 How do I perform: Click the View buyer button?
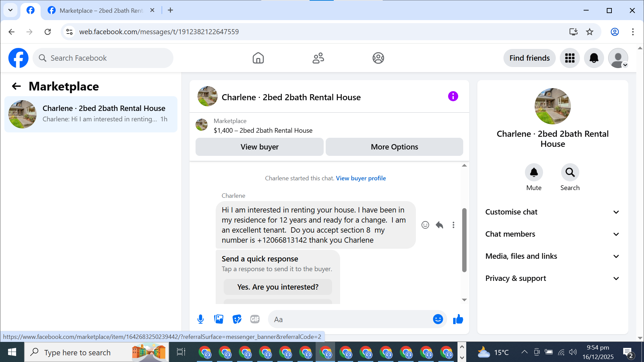pyautogui.click(x=259, y=147)
